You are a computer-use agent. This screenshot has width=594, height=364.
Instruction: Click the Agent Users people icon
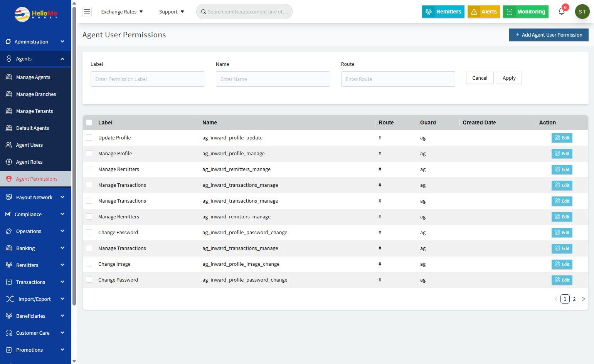(x=9, y=145)
